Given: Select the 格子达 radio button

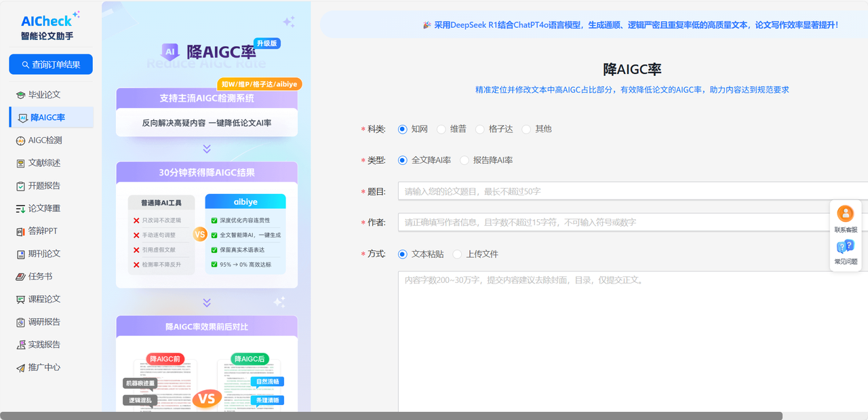Looking at the screenshot, I should (480, 129).
